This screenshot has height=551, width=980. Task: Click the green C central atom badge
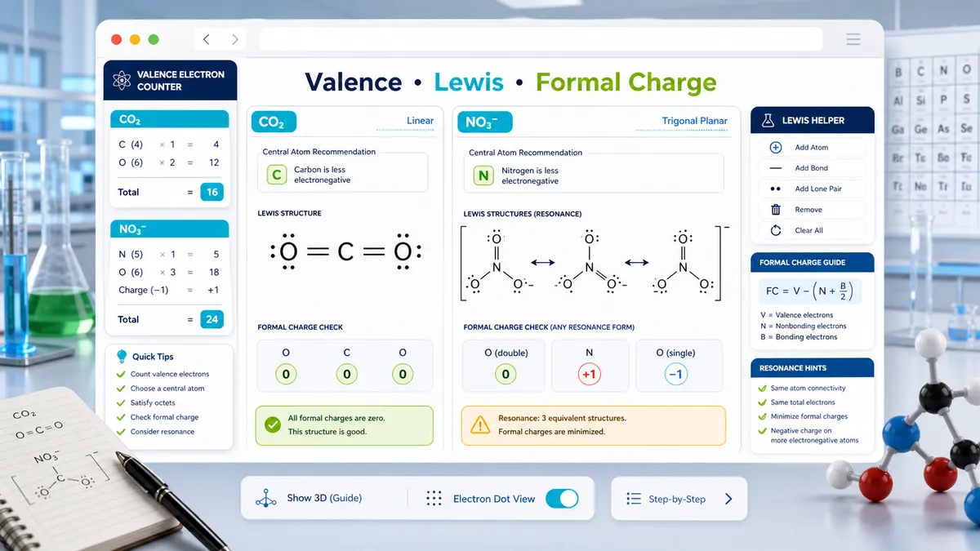(x=277, y=175)
